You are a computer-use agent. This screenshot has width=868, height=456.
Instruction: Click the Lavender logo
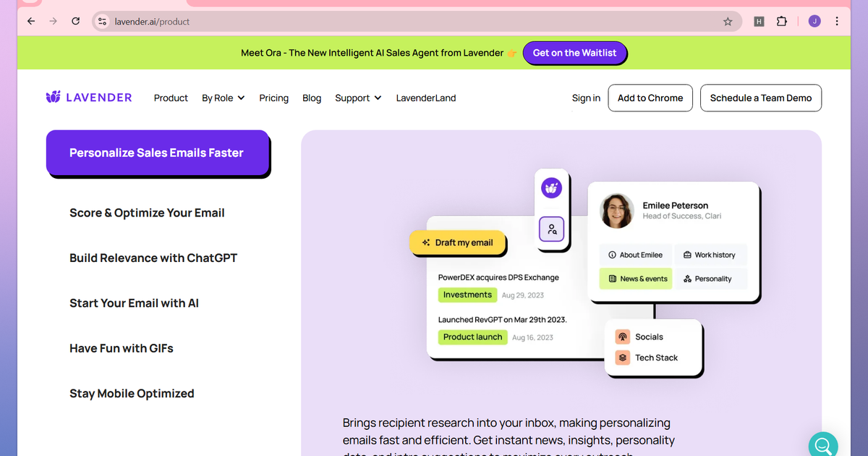coord(89,97)
